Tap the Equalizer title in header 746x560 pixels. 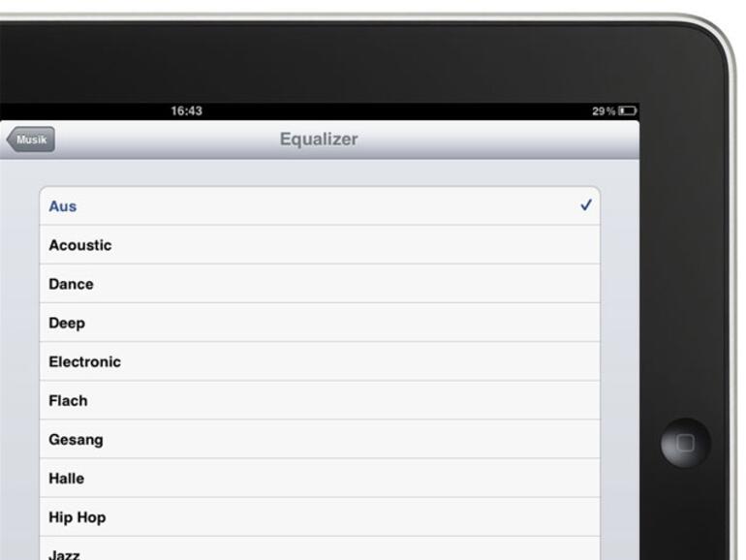click(319, 140)
